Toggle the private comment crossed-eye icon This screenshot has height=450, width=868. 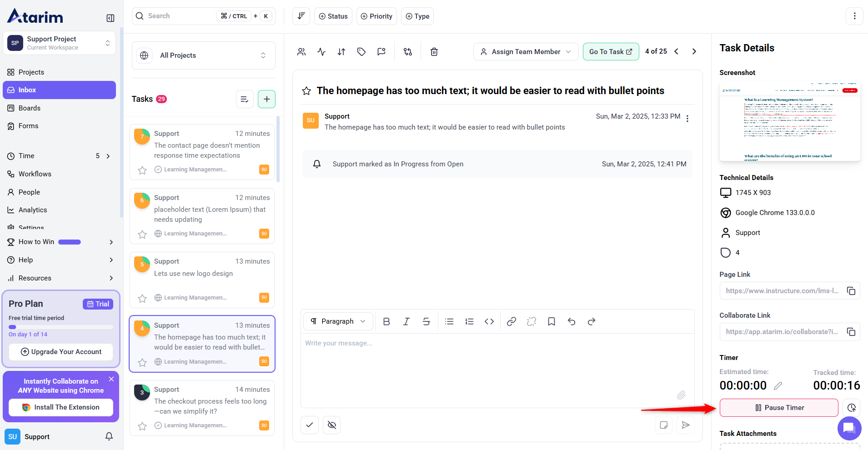pyautogui.click(x=332, y=425)
